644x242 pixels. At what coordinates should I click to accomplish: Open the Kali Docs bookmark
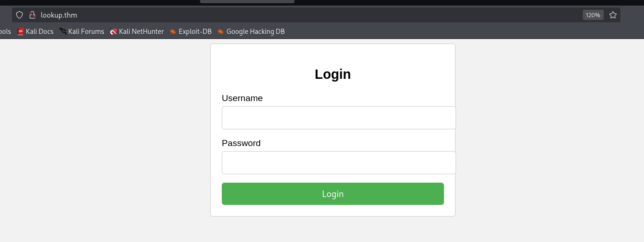click(x=35, y=32)
